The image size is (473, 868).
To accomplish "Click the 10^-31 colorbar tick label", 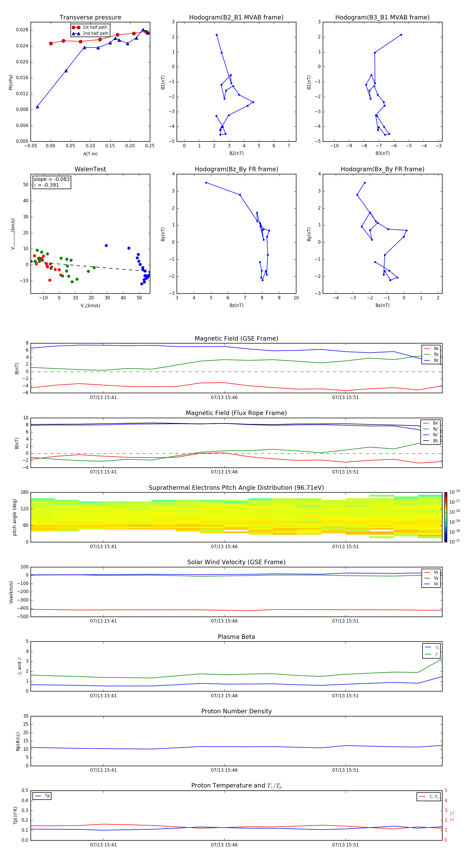I will click(455, 542).
